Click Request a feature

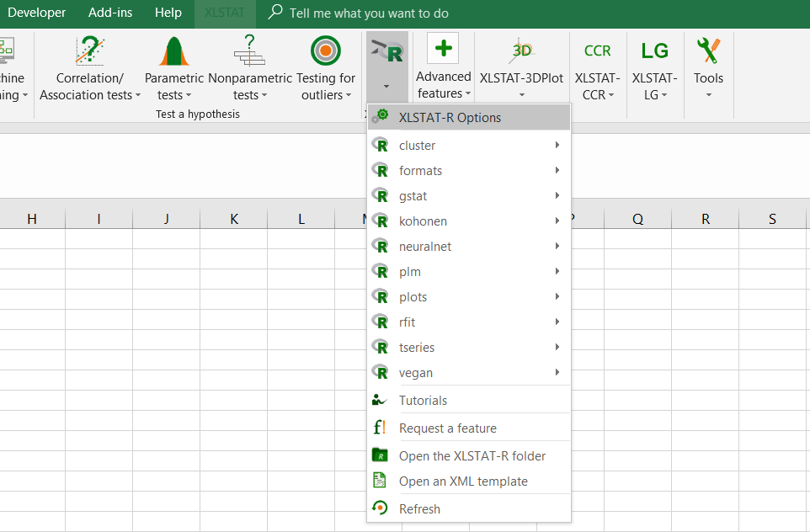[x=447, y=428]
